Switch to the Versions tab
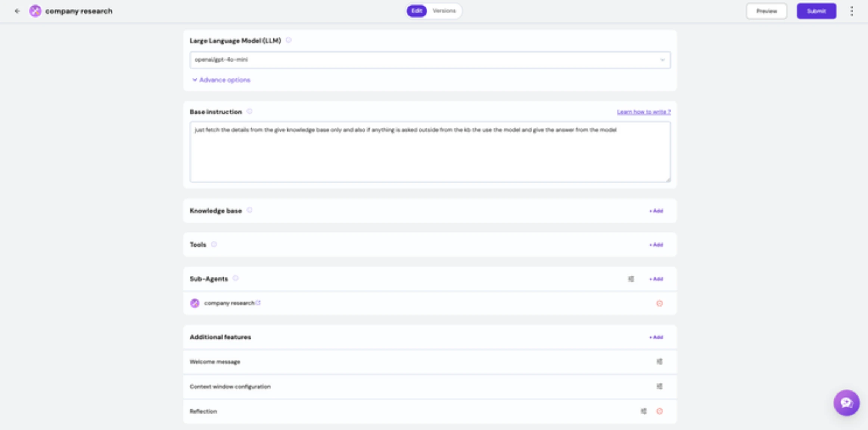This screenshot has height=430, width=868. (x=444, y=11)
